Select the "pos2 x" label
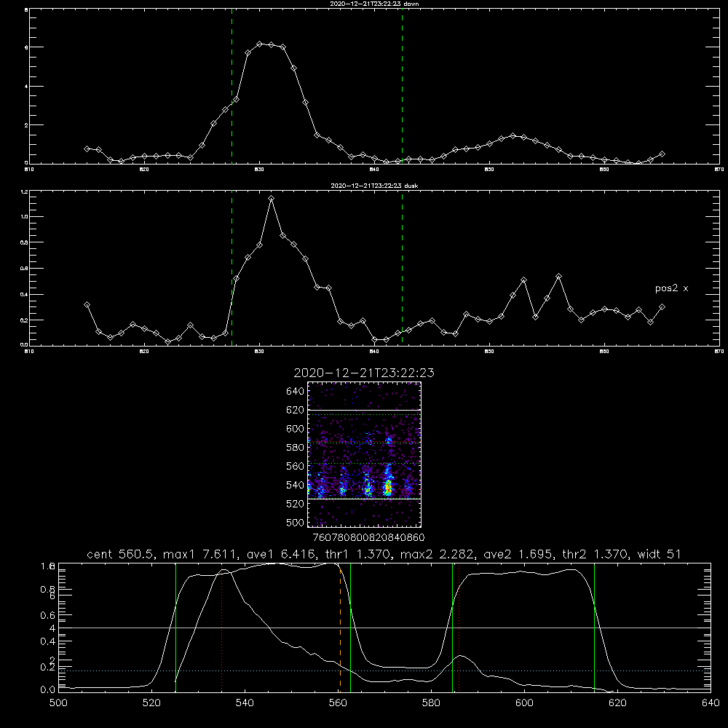Screen dimensions: 728x728 click(671, 288)
